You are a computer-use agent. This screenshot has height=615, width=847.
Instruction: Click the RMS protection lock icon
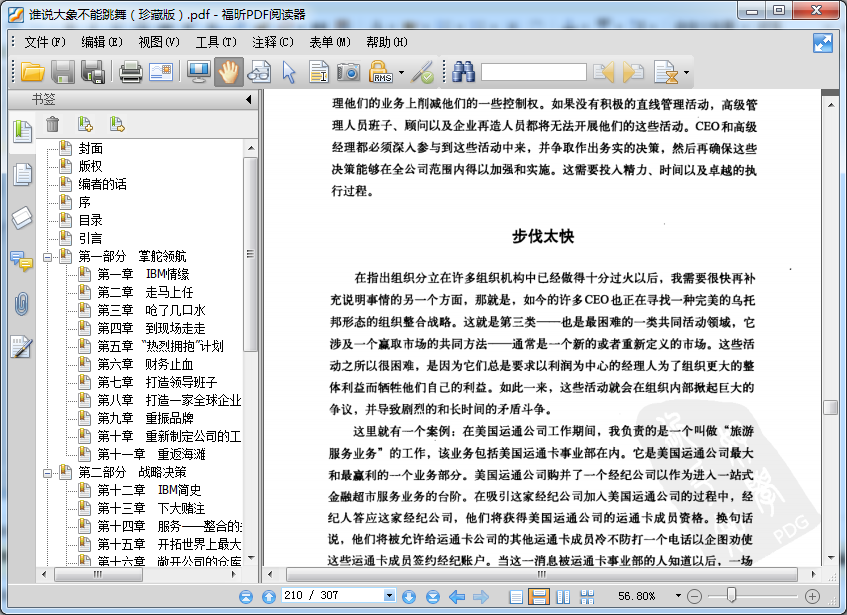click(381, 72)
